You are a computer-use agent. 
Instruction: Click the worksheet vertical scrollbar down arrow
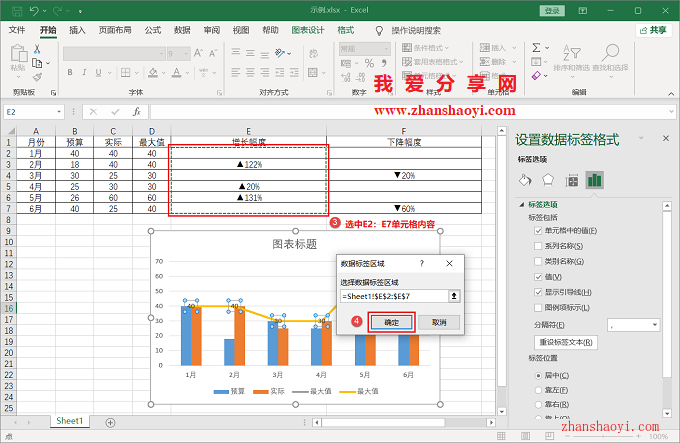coord(502,411)
